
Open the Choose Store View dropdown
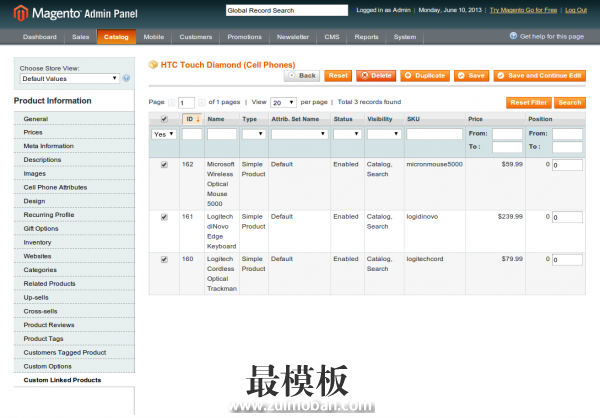pyautogui.click(x=69, y=78)
